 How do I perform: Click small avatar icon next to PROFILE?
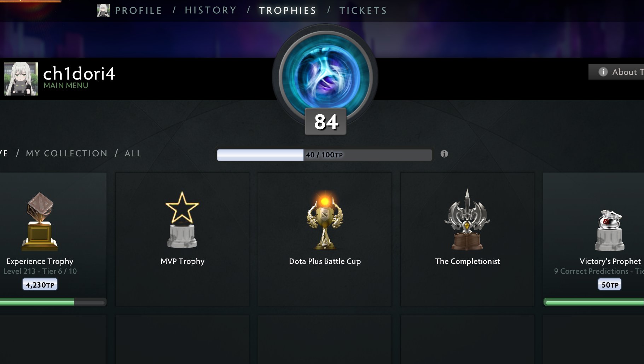tap(103, 10)
